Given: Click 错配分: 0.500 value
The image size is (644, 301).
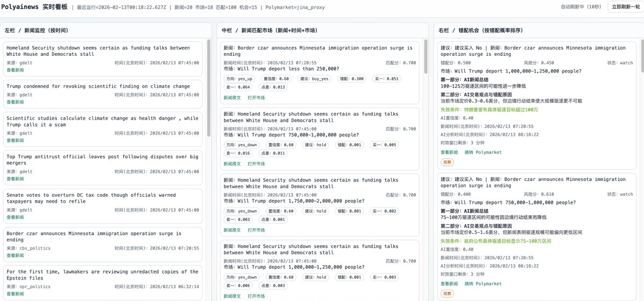Looking at the screenshot, I should pyautogui.click(x=455, y=63).
